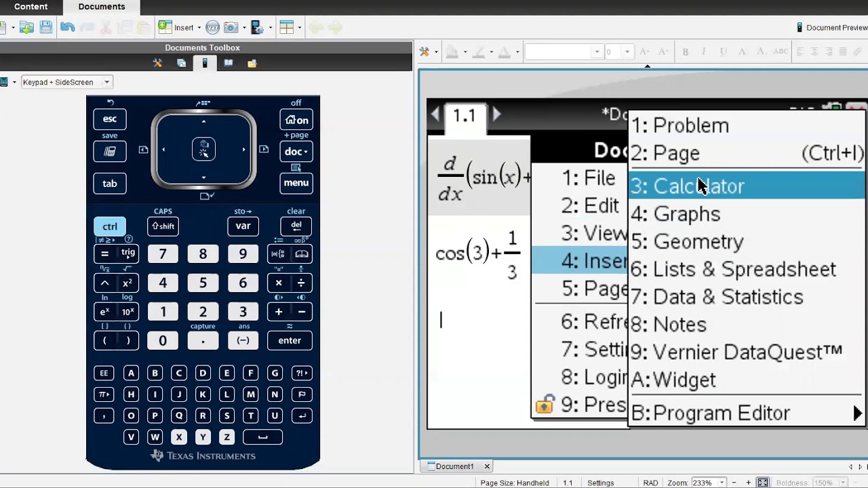This screenshot has width=868, height=488.
Task: Select Calculator from the Insert menu
Action: tap(747, 186)
